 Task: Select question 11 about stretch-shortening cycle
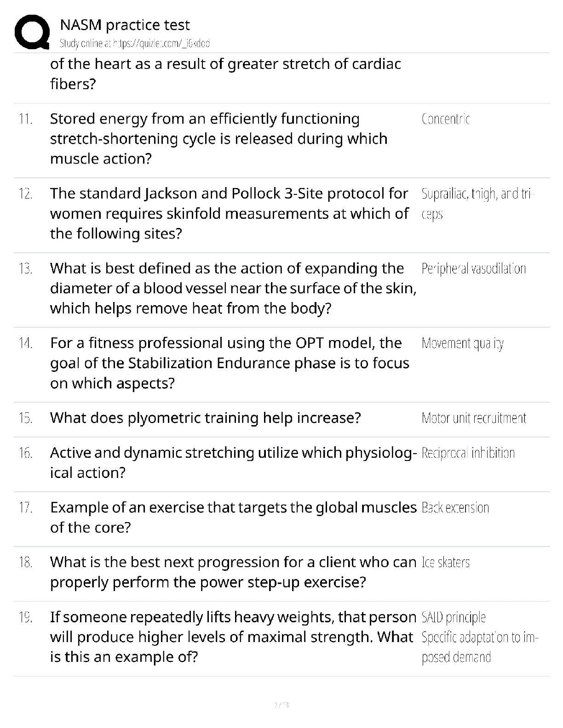click(219, 139)
